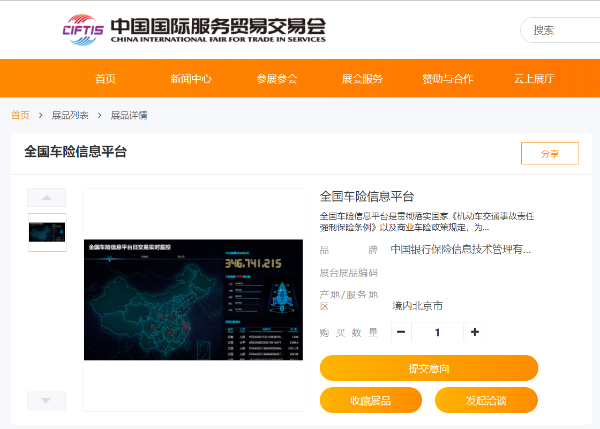Click the quantity input field
This screenshot has width=600, height=429.
pyautogui.click(x=437, y=332)
